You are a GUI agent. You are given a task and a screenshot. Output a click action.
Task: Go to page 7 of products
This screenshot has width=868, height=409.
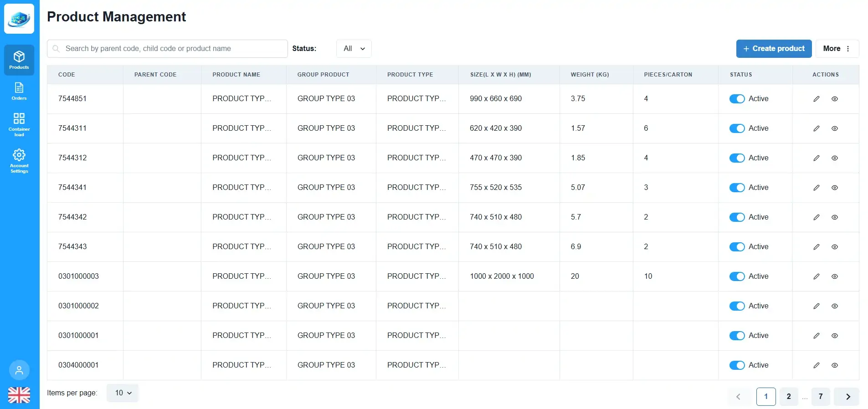click(821, 397)
